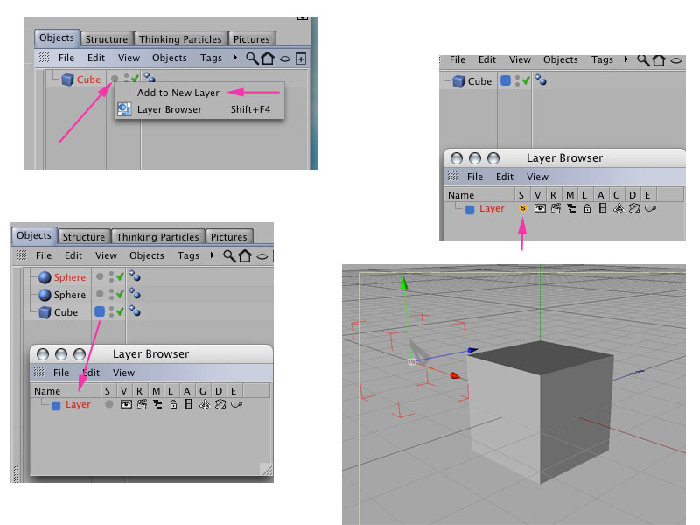Click the Phong tag on the Cube row below the Spheres
The image size is (700, 525).
(134, 311)
